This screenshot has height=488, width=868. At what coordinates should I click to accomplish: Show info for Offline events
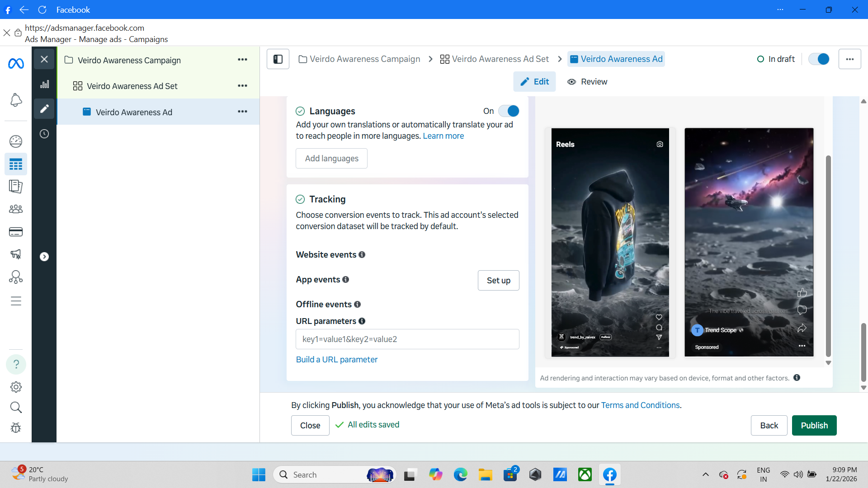[358, 305]
